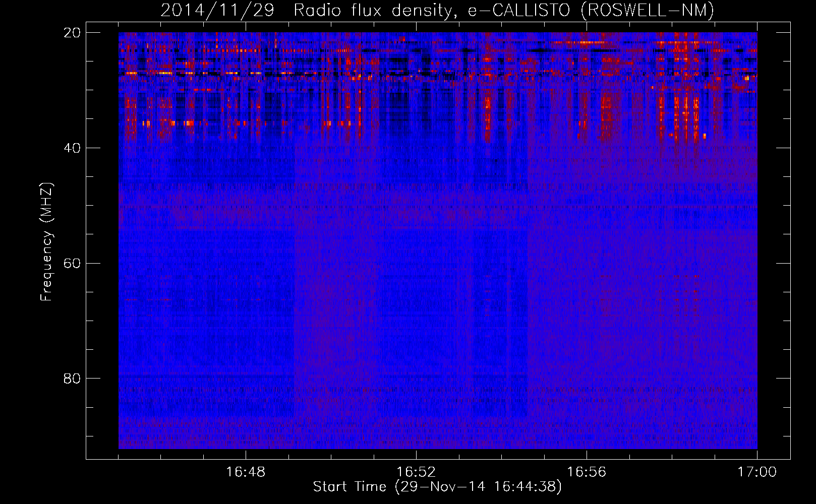Click the 80 frequency tick label
Viewport: 816px width, 504px height.
pos(72,379)
